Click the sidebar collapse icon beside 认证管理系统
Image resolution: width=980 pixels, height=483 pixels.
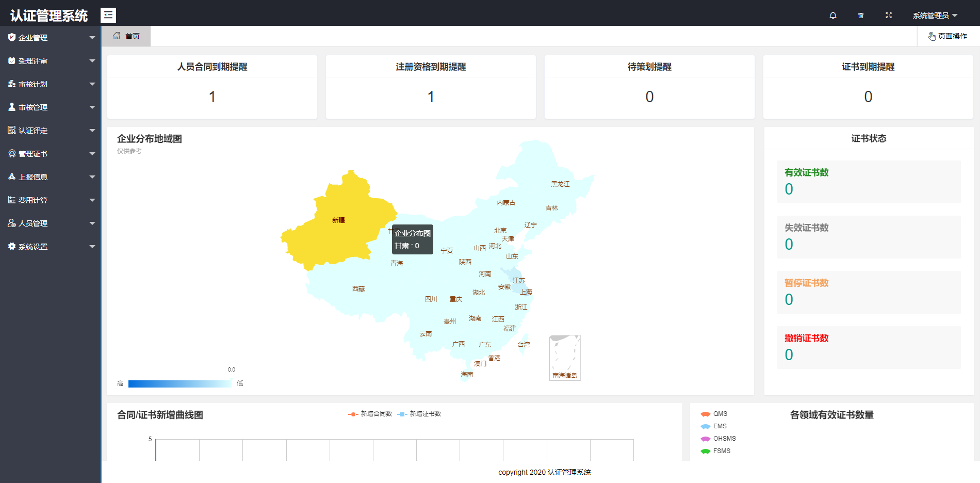point(108,15)
